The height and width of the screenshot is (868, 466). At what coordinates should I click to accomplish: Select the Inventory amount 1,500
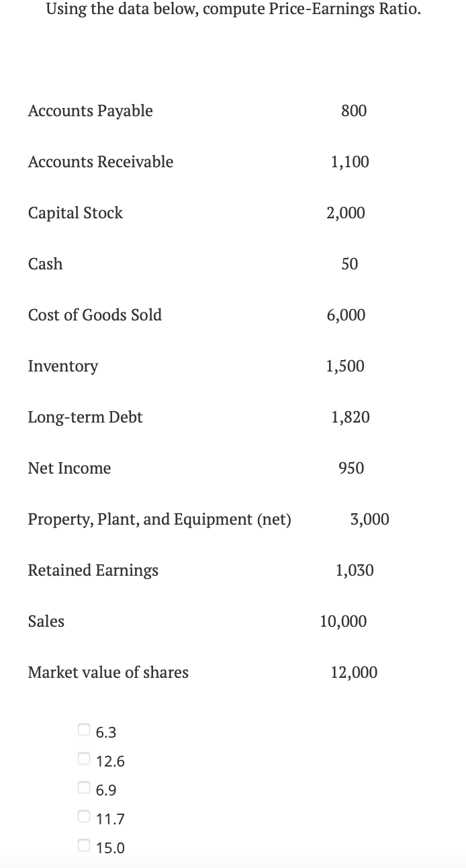(x=345, y=366)
